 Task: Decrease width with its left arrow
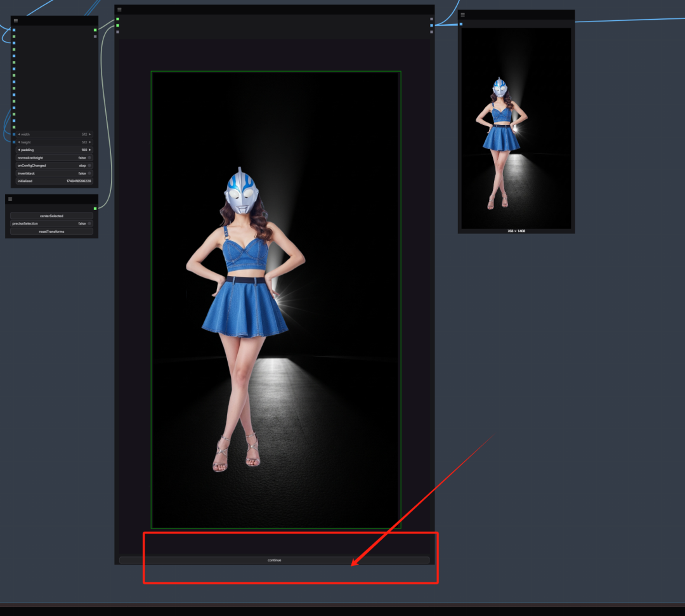click(19, 134)
